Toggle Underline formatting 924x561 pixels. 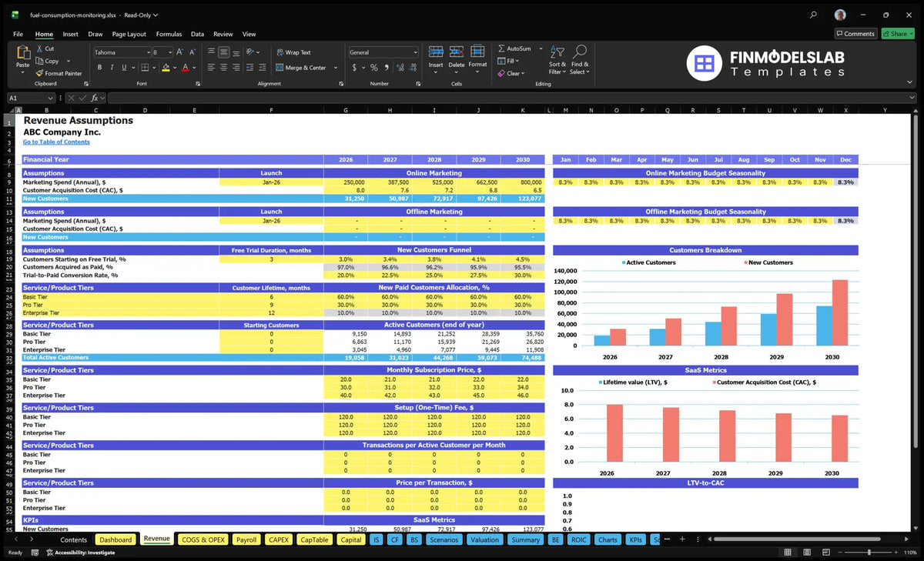click(122, 68)
